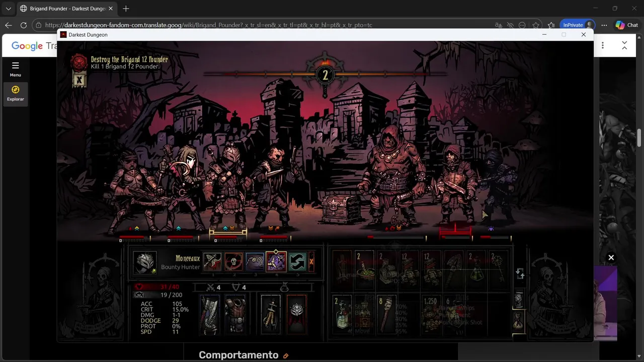Reload the page

click(x=23, y=25)
